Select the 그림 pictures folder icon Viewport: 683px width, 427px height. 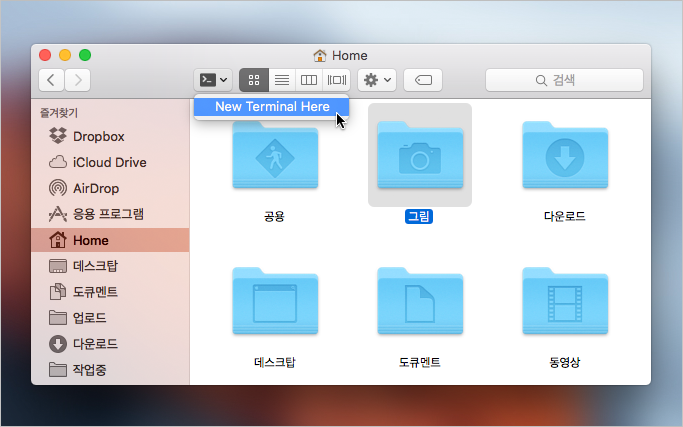(420, 155)
